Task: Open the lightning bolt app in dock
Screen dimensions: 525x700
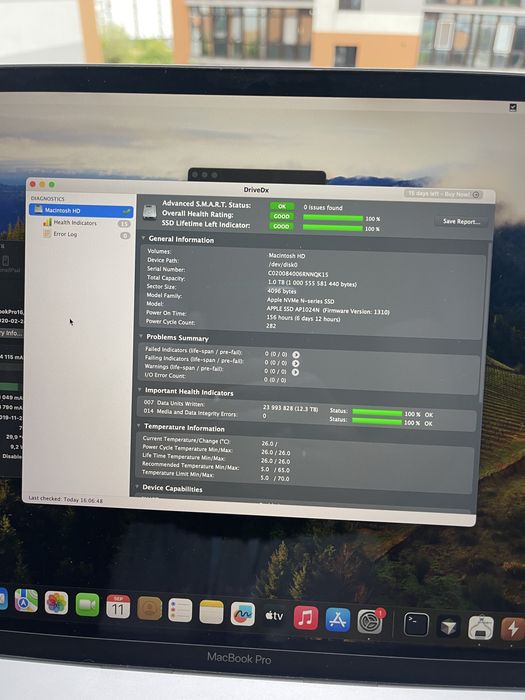Action: 513,629
